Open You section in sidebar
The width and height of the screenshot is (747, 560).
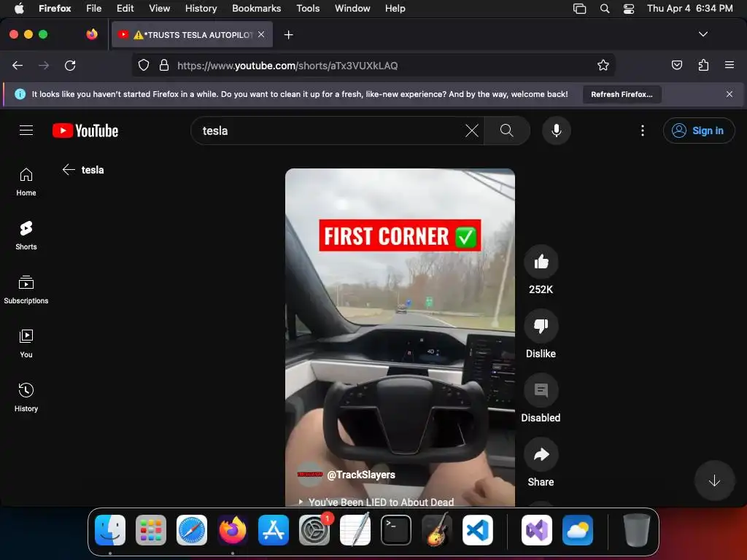tap(26, 343)
